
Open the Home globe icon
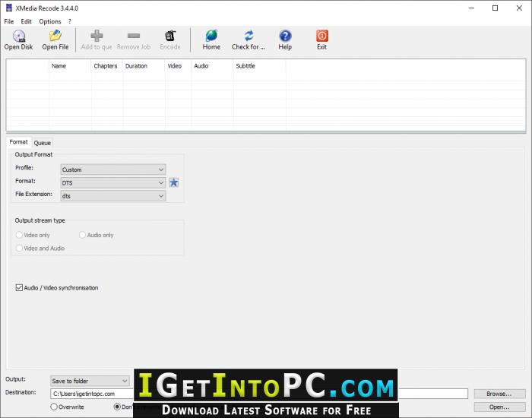(211, 36)
